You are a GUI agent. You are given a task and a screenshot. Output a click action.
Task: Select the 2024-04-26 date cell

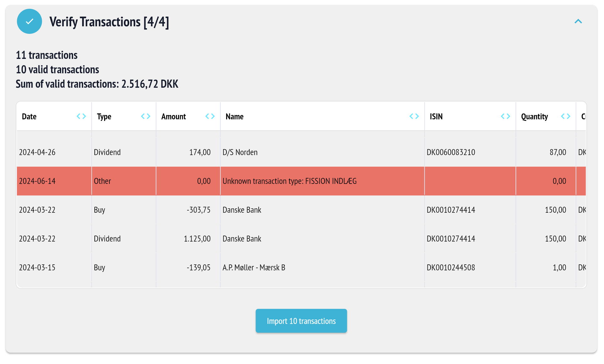(54, 152)
